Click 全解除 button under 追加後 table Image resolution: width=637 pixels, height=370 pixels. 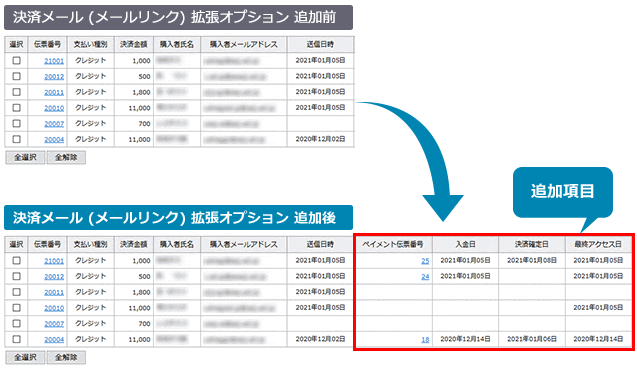[66, 357]
